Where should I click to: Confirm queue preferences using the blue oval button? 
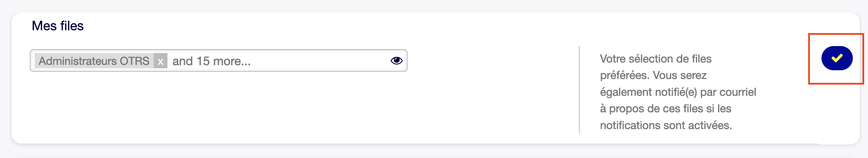coord(837,58)
